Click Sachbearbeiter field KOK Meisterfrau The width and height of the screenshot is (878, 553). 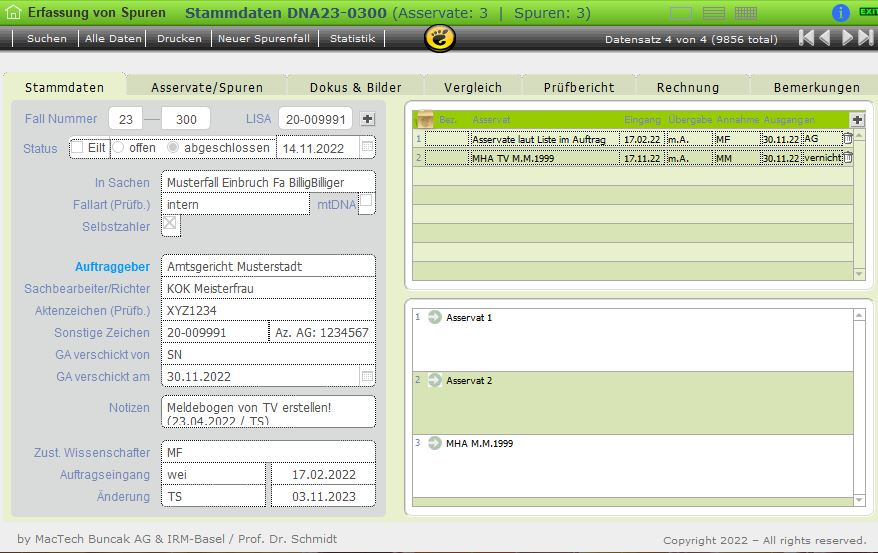coord(268,288)
